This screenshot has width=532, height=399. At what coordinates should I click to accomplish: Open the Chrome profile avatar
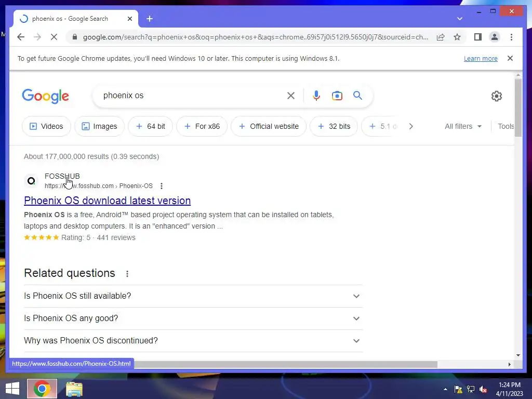pos(495,37)
